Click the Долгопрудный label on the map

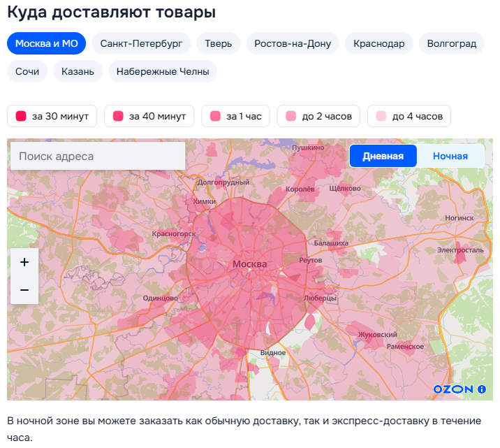(x=223, y=182)
